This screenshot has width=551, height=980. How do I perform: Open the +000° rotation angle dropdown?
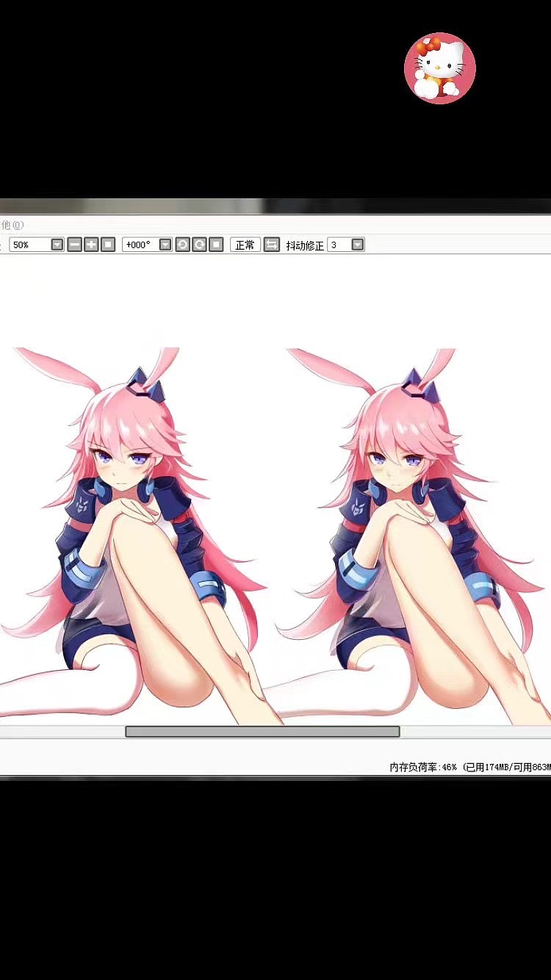pos(165,245)
